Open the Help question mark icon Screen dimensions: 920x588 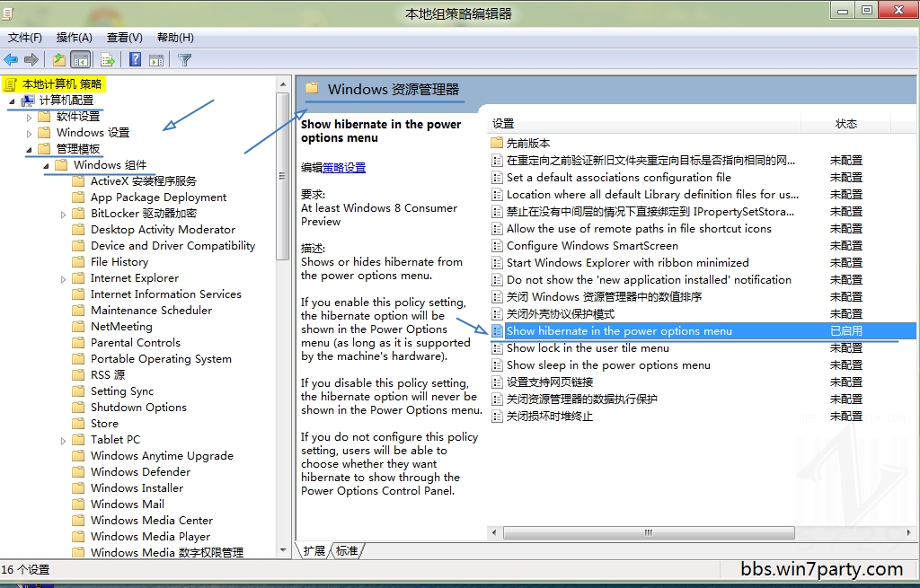135,59
